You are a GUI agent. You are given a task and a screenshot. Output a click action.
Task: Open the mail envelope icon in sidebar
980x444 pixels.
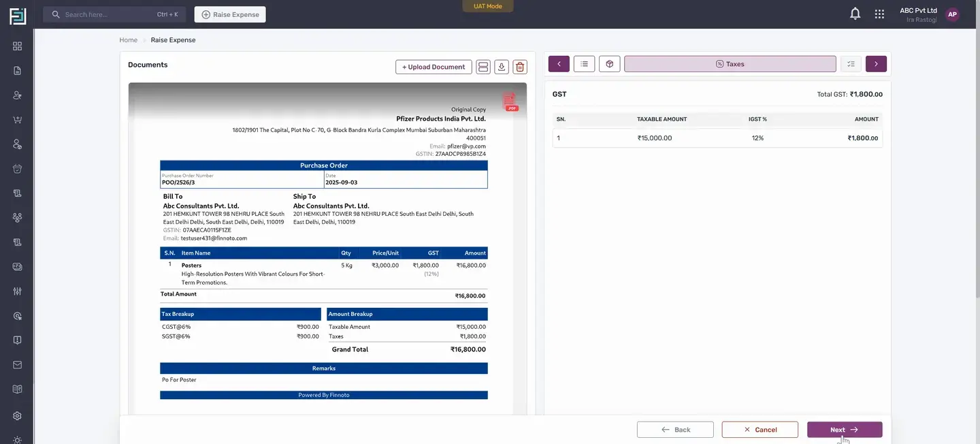[18, 365]
